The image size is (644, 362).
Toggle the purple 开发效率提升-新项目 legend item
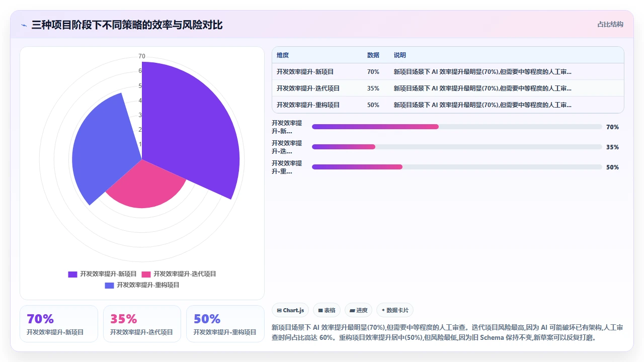tap(103, 274)
